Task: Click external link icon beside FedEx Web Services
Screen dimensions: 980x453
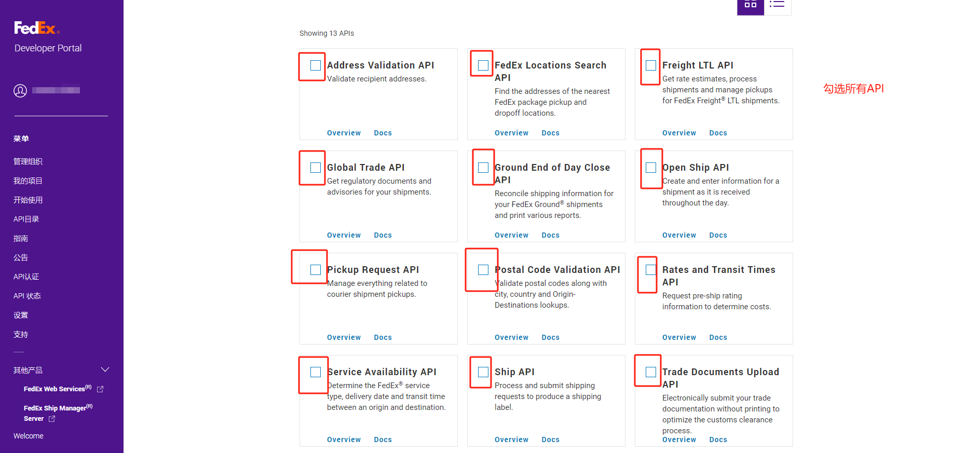Action: click(x=100, y=389)
